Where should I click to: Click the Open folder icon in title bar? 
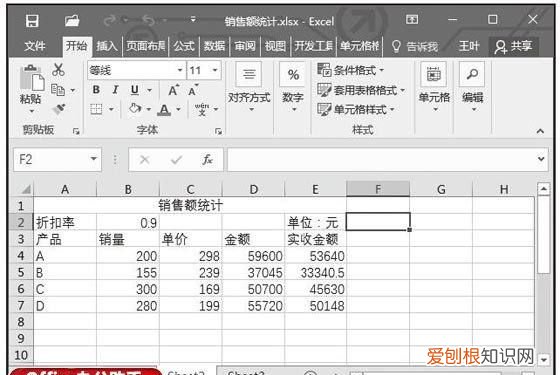72,20
